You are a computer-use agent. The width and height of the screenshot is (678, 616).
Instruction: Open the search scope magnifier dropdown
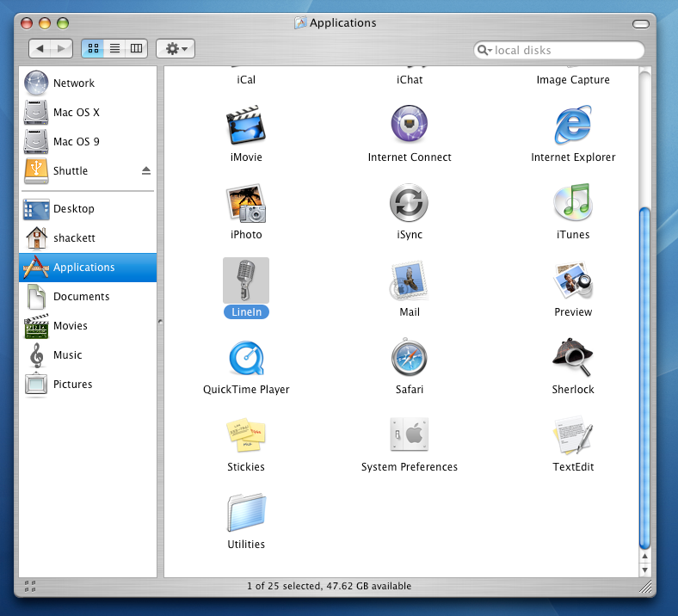[x=484, y=50]
